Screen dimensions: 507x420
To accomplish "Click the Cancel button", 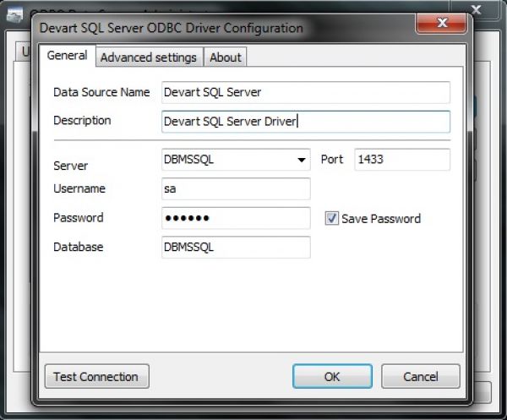I will click(420, 376).
